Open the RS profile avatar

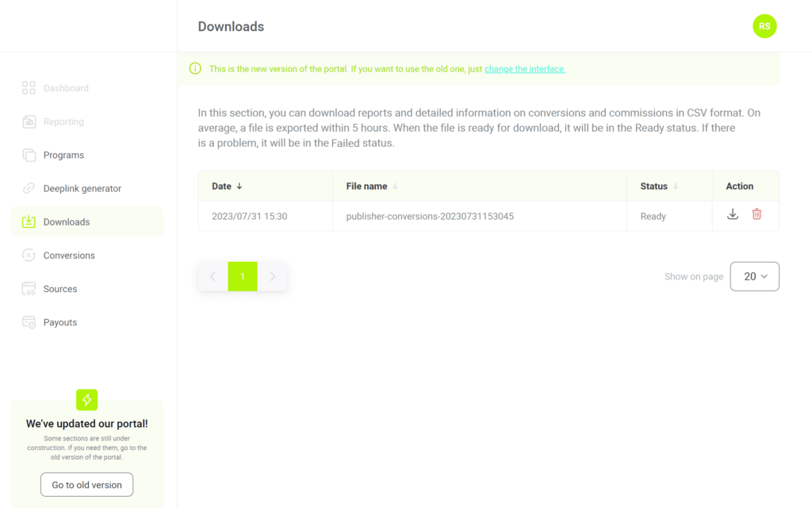(764, 26)
